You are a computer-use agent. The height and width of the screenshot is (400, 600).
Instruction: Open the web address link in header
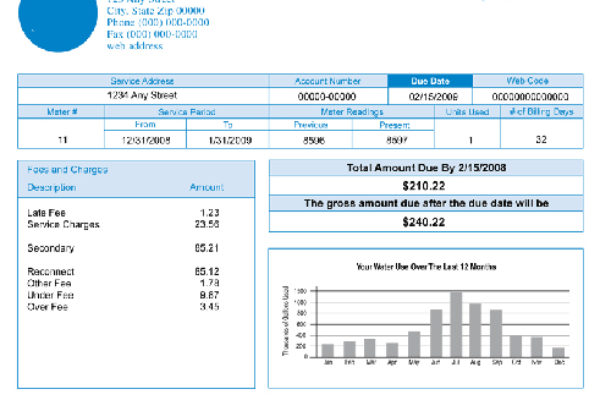pyautogui.click(x=135, y=46)
